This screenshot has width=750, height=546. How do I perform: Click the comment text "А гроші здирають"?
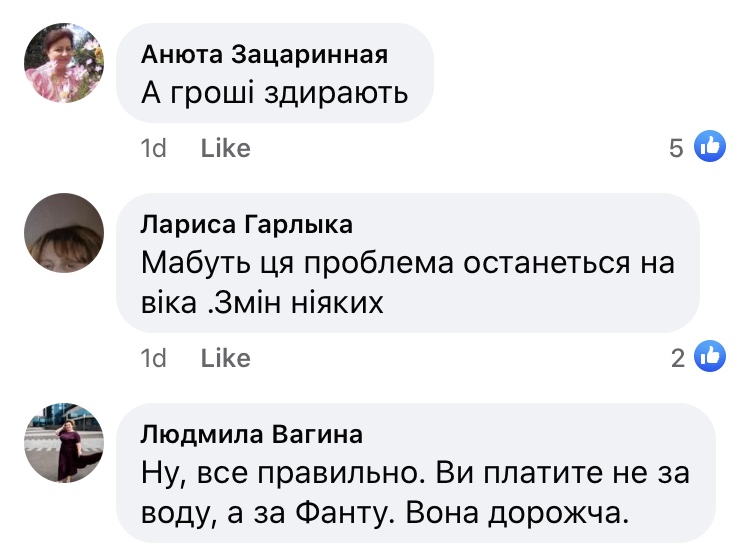[x=275, y=93]
